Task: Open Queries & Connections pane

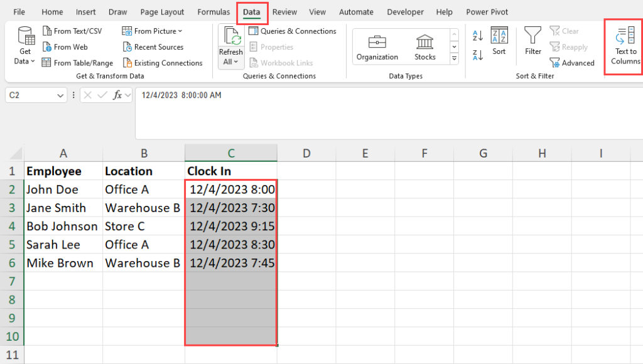Action: [293, 31]
